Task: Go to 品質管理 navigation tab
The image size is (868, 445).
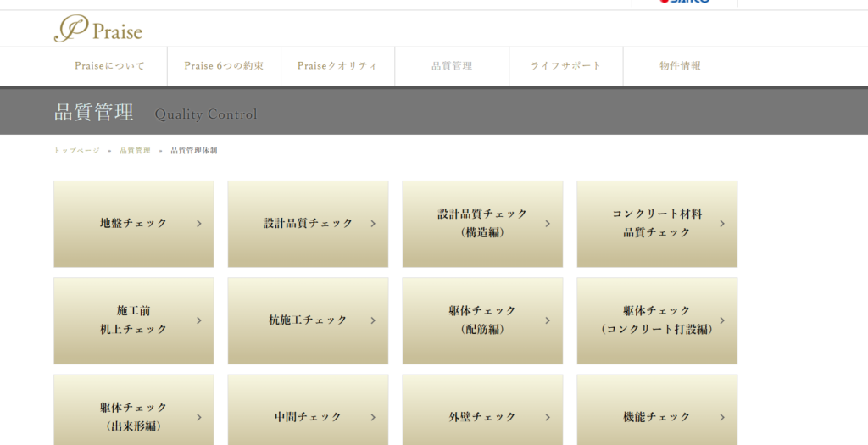Action: (x=452, y=66)
